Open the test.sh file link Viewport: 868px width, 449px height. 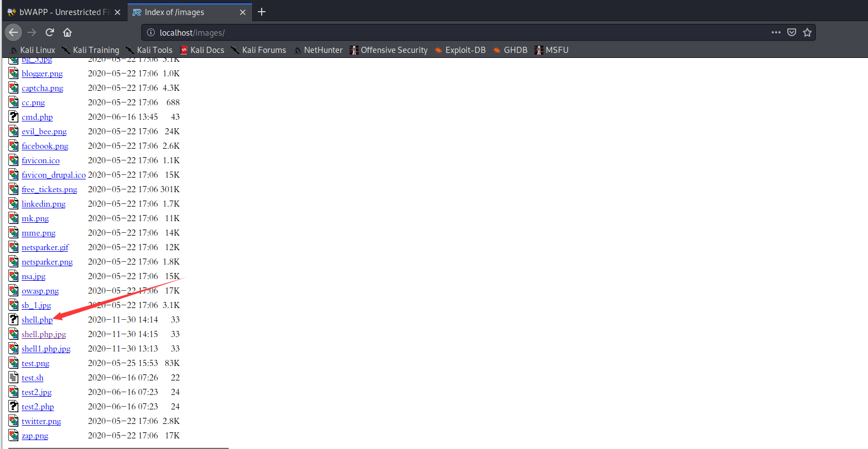click(x=32, y=378)
